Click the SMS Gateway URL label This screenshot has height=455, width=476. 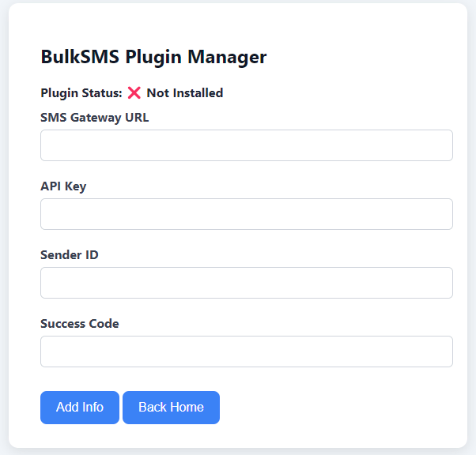(95, 118)
